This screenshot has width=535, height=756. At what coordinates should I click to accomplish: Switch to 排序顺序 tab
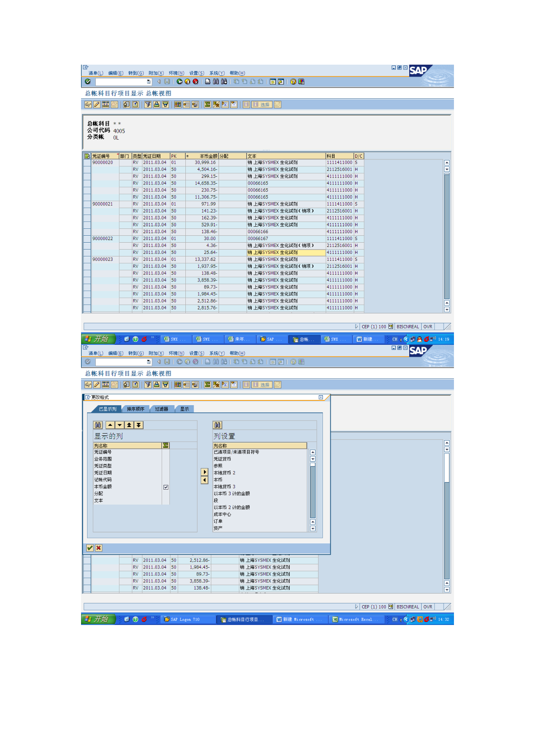(x=135, y=409)
